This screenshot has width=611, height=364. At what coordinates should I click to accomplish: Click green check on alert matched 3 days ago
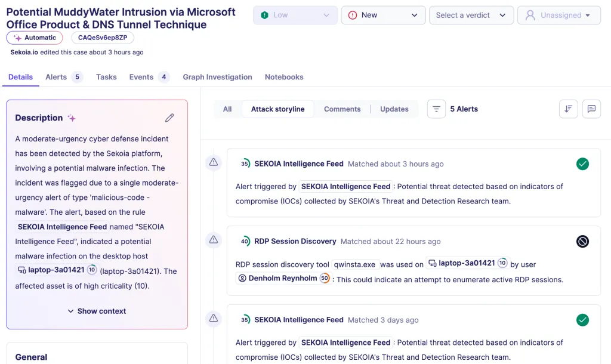coord(582,320)
